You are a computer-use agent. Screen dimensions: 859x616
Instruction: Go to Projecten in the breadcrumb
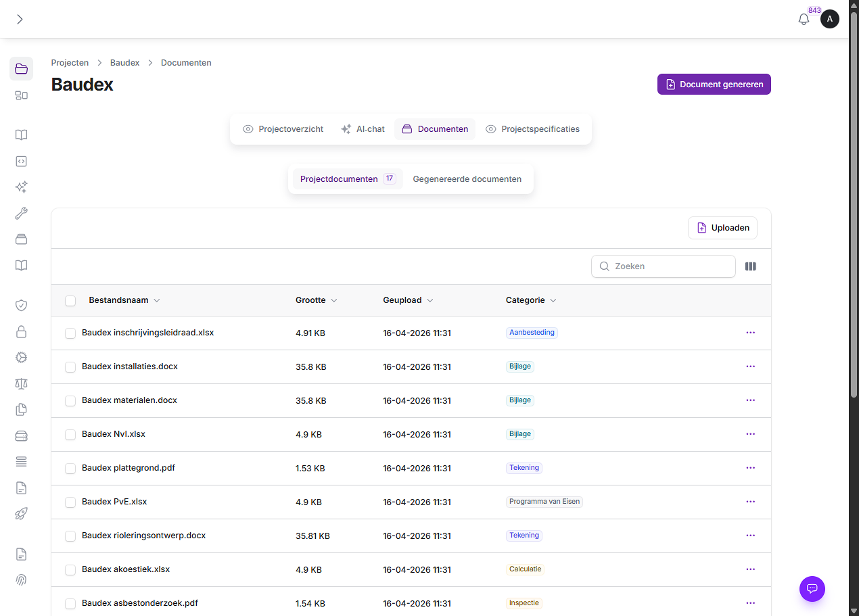coord(70,63)
